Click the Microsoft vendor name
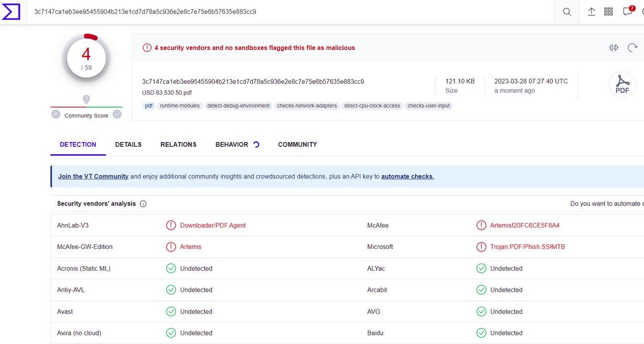This screenshot has width=644, height=344. click(380, 247)
